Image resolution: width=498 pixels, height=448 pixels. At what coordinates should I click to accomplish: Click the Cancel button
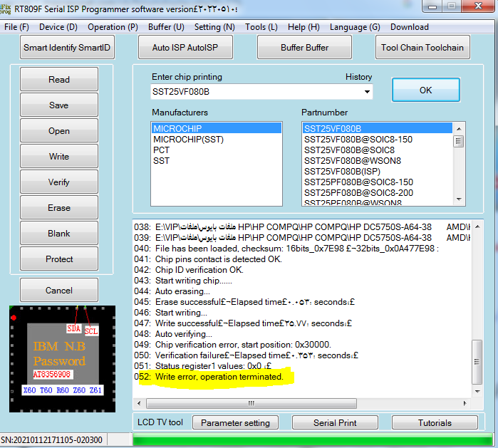click(x=59, y=290)
